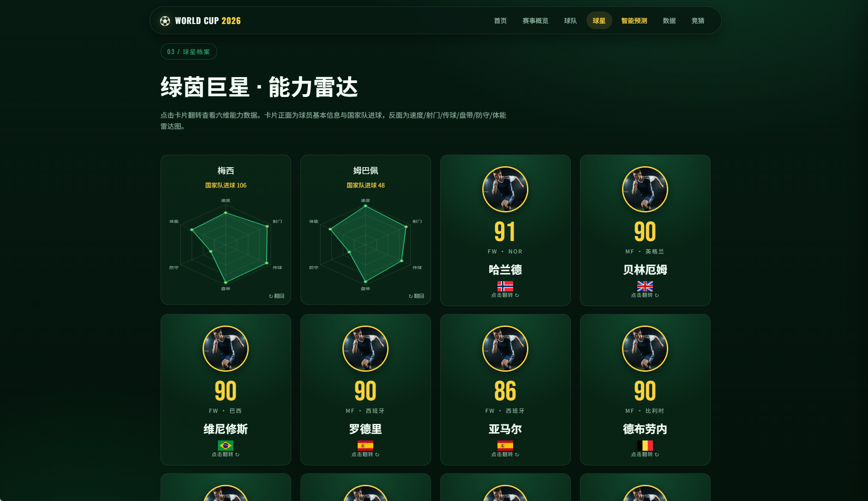
Task: Click 国家队进球 106 text
Action: (226, 185)
